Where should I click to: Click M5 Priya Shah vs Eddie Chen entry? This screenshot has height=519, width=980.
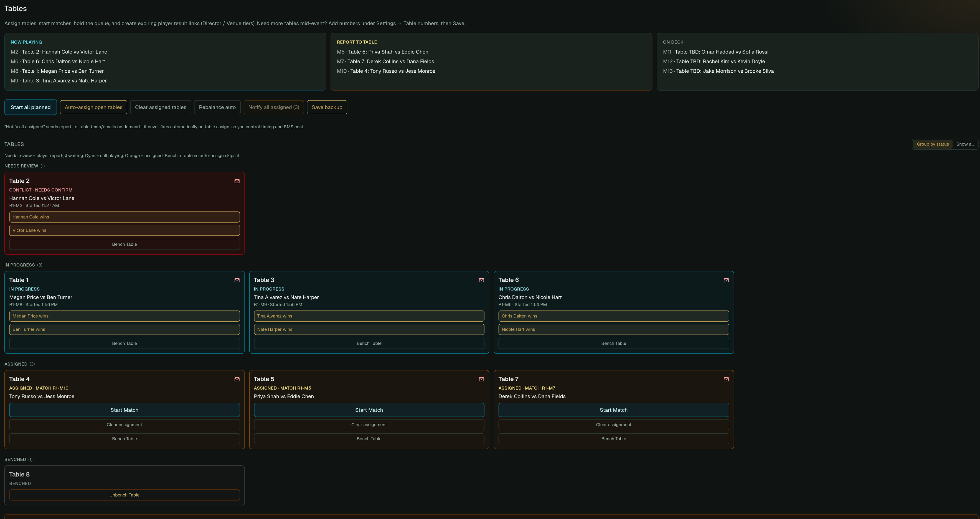[382, 52]
